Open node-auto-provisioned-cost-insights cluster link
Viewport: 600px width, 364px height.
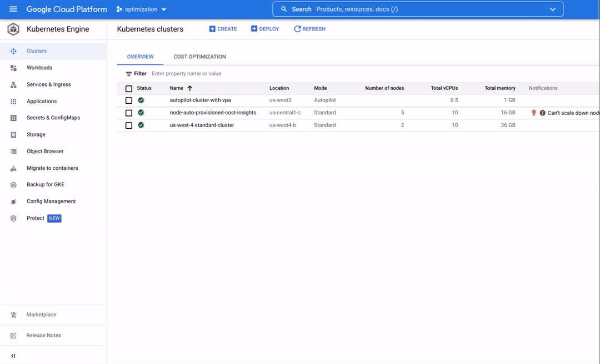213,113
